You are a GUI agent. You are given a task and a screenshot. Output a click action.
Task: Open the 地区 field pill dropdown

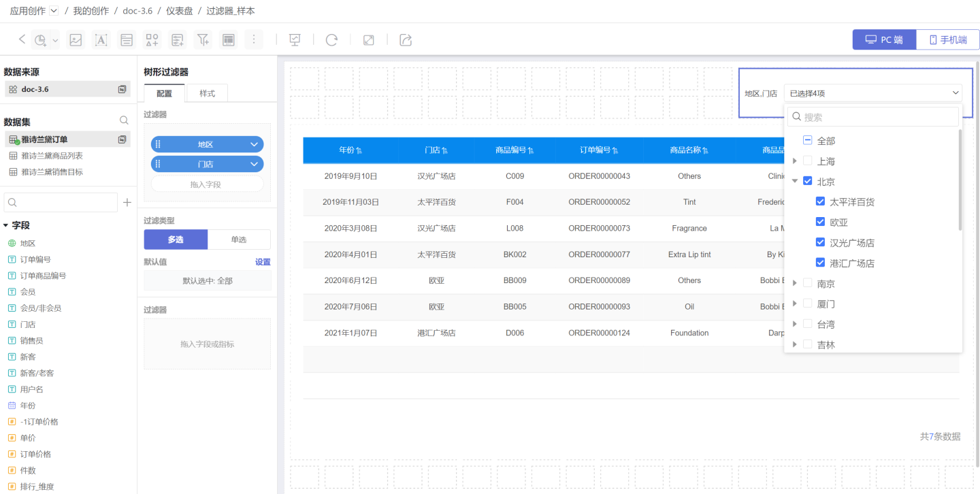(x=254, y=144)
